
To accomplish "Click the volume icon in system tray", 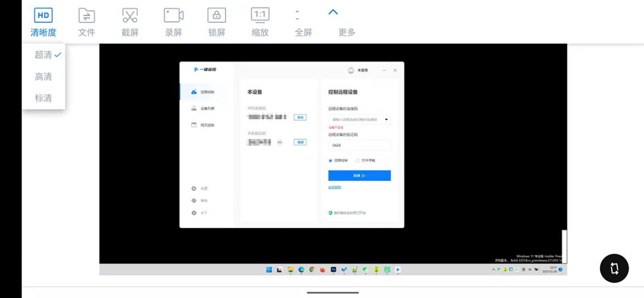I will pos(530,269).
